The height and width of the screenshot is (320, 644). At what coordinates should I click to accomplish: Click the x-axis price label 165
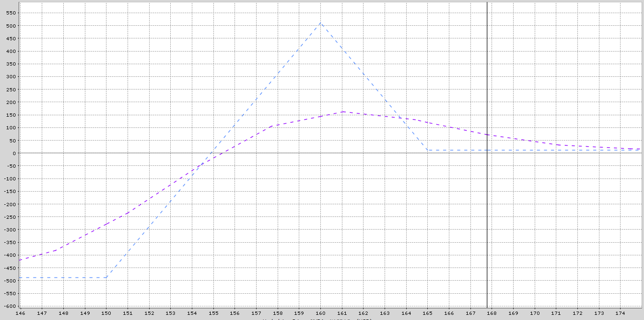[x=428, y=313]
